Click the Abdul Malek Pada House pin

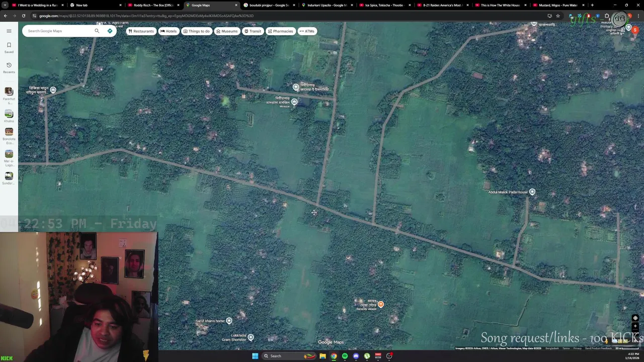532,192
